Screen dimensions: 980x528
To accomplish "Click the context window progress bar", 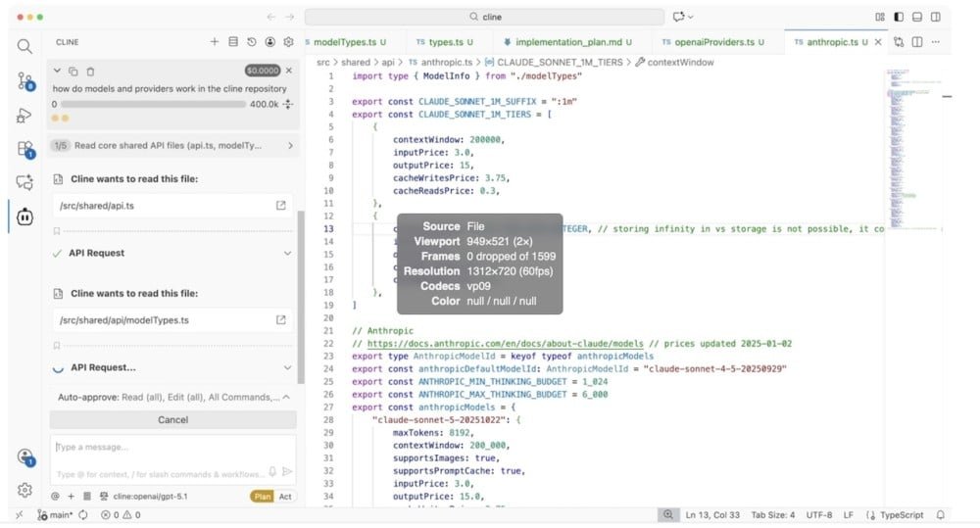I will tap(153, 105).
